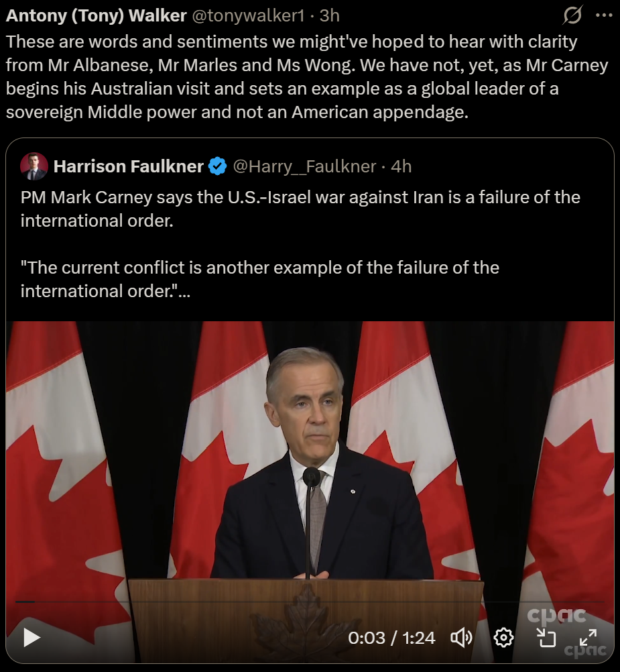Screen dimensions: 620x672
Task: Click the video progress bar
Action: [x=308, y=602]
